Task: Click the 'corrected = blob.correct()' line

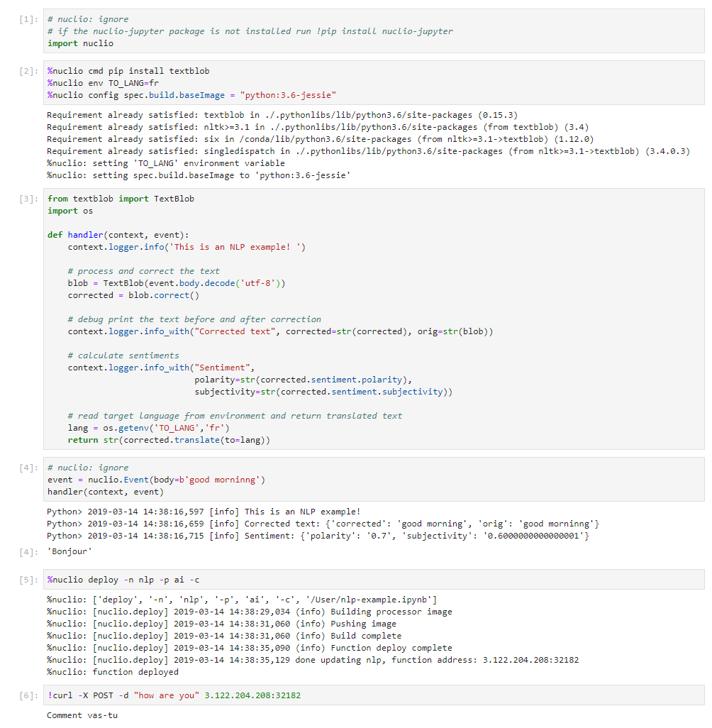Action: [133, 295]
